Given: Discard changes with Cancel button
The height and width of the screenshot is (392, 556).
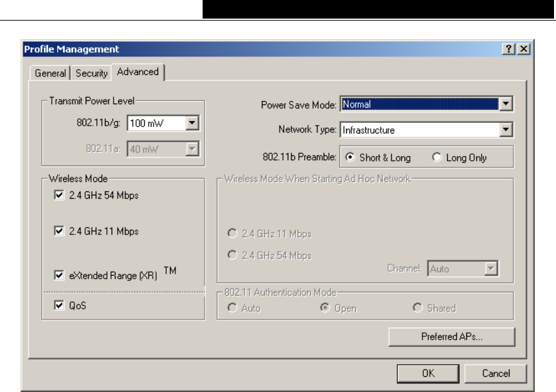Looking at the screenshot, I should (496, 373).
